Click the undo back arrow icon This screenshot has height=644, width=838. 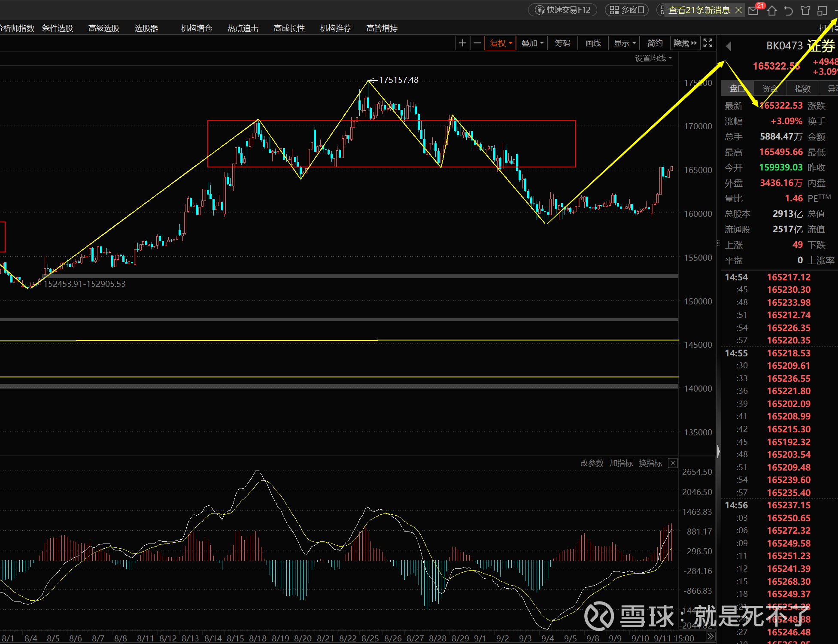[788, 10]
